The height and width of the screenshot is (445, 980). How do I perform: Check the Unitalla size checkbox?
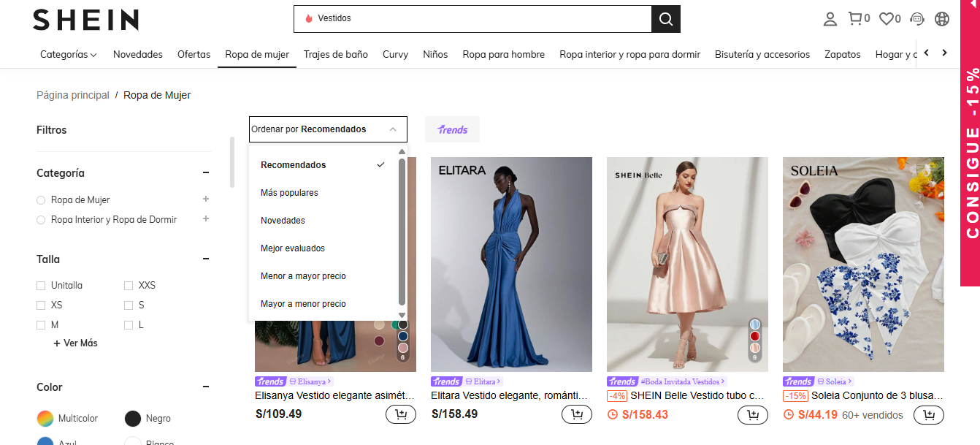pyautogui.click(x=41, y=286)
